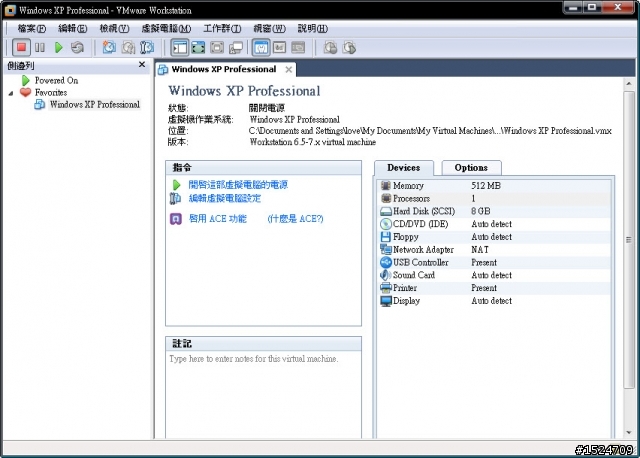Viewport: 640px width, 458px height.
Task: Click the scroll up arrow of summary scrollbar
Action: click(629, 84)
